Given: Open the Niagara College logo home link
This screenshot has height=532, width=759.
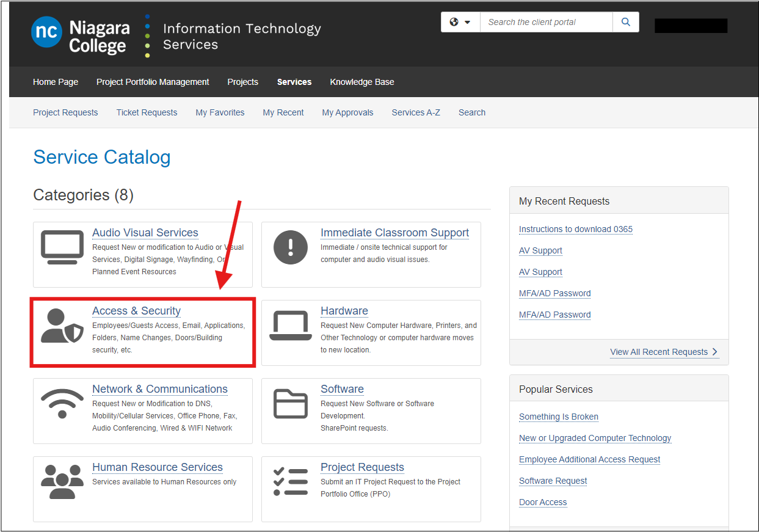Looking at the screenshot, I should (81, 36).
